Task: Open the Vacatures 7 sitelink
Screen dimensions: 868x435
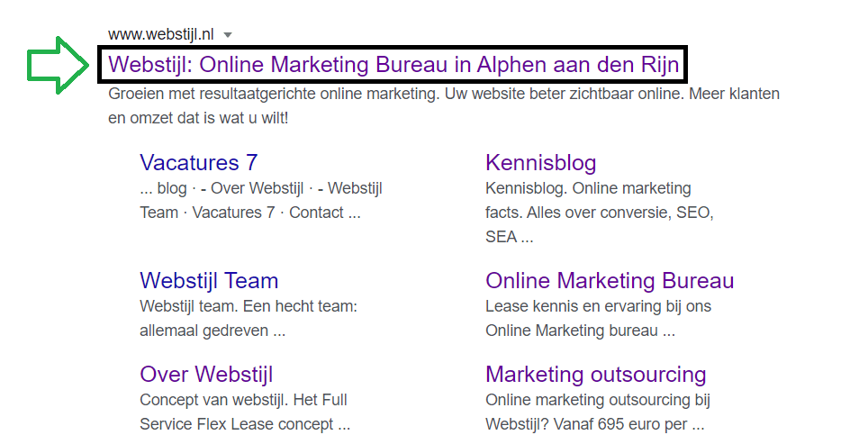Action: [199, 163]
